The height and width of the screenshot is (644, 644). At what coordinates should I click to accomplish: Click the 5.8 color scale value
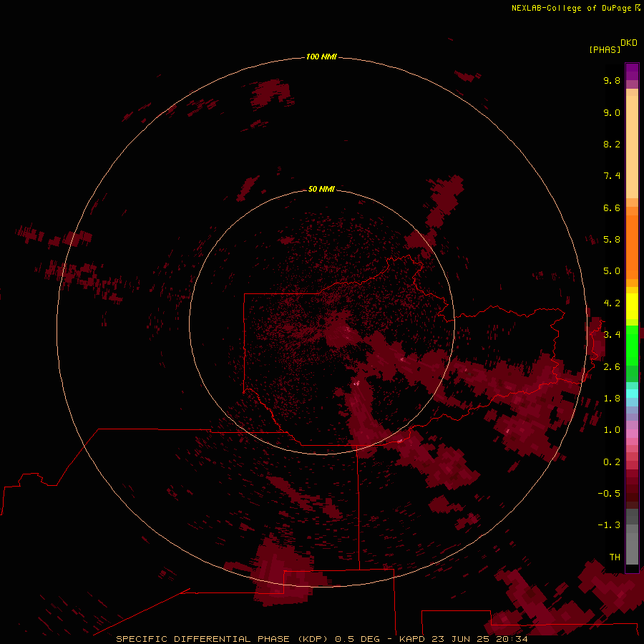pos(612,240)
